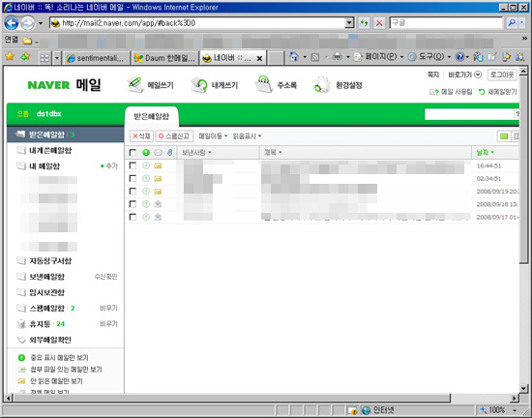
Task: Open the 읽음표시 mark-read dropdown
Action: pyautogui.click(x=247, y=136)
